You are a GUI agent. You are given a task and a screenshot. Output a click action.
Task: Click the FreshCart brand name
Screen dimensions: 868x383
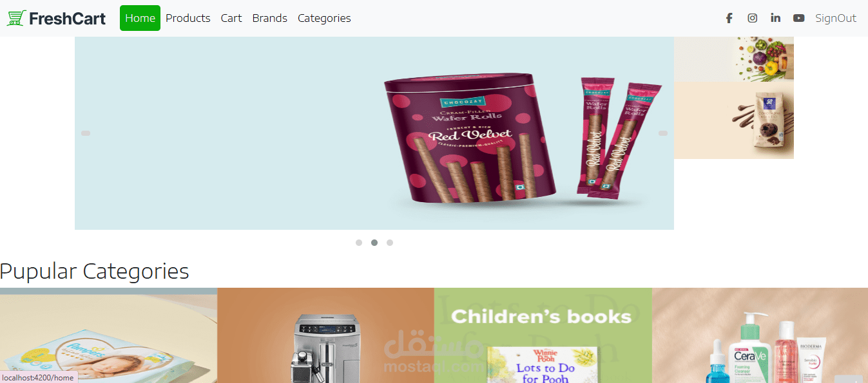coord(68,19)
